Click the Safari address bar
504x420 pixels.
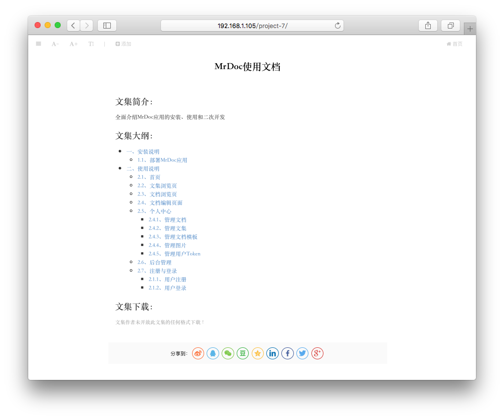pos(252,26)
